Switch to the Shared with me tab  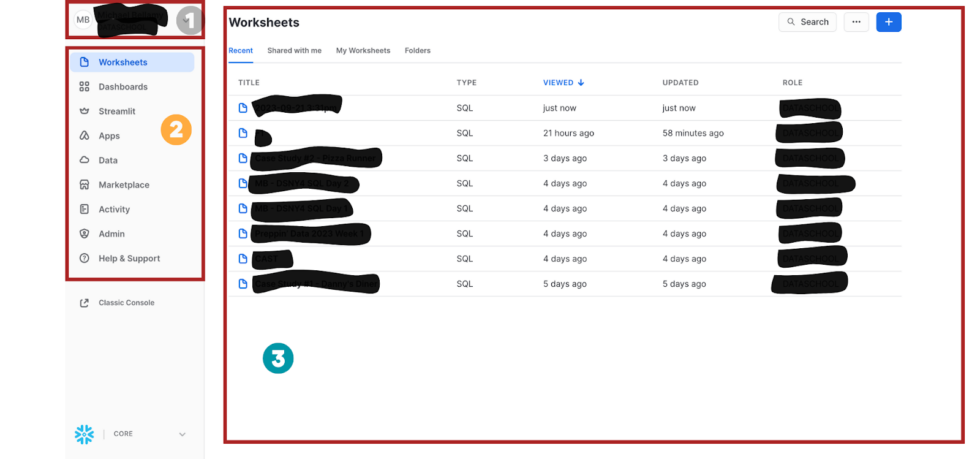point(294,51)
